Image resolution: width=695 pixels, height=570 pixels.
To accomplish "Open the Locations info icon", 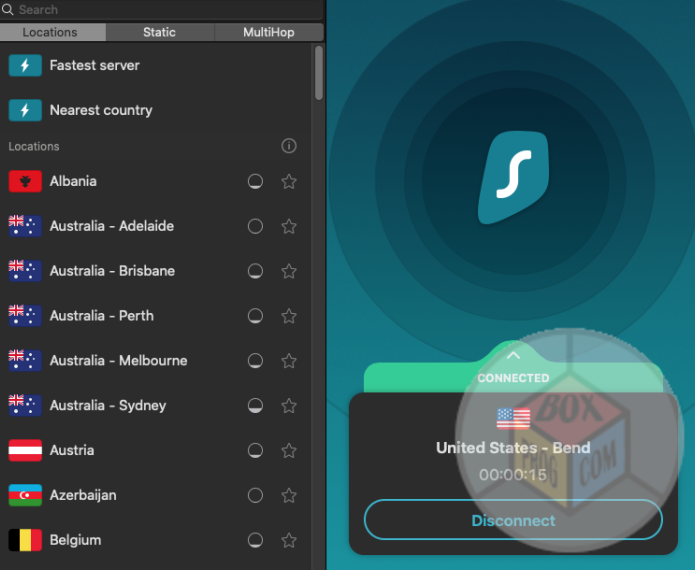I will tap(289, 146).
